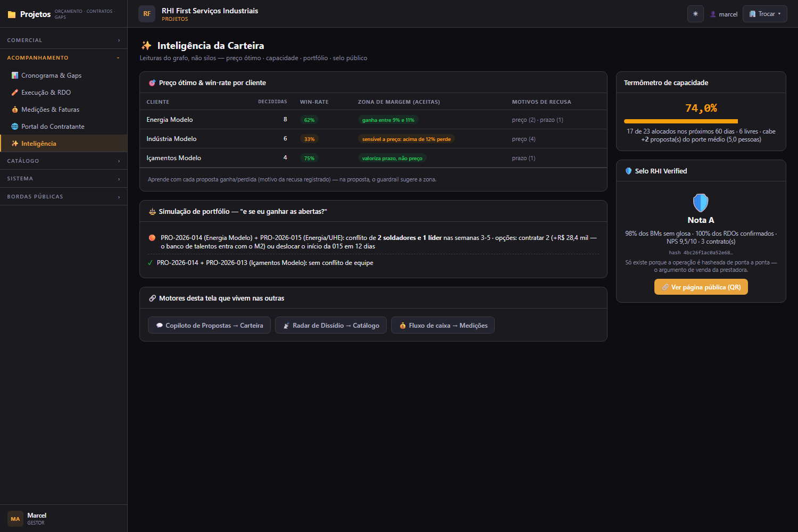Click the link icon in Motores desta tela
Viewport: 798px width, 532px height.
point(152,298)
